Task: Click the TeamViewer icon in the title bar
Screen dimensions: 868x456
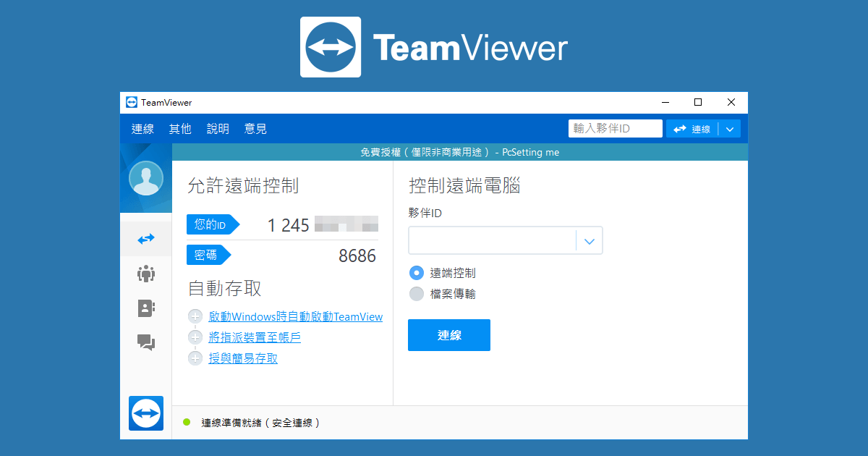Action: click(132, 103)
